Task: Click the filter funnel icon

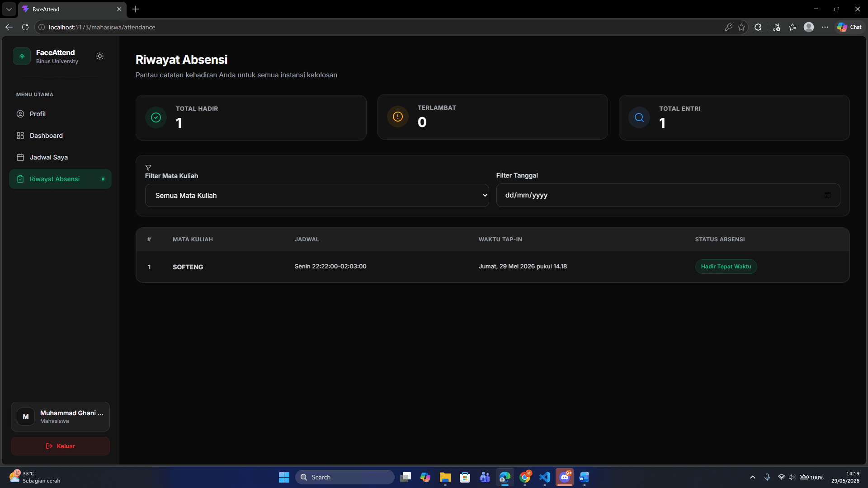Action: pyautogui.click(x=148, y=168)
